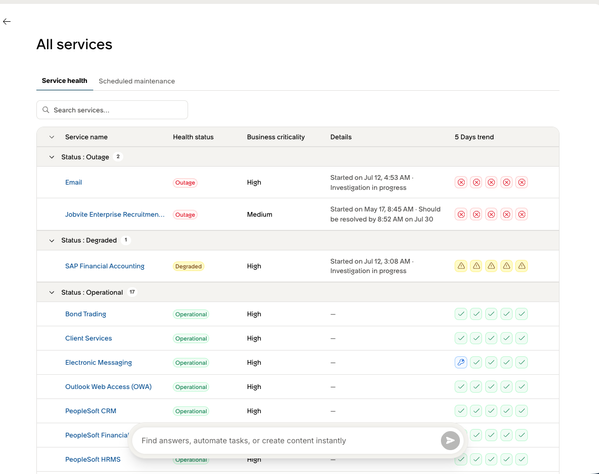Click first checkmark trend icon for Outlook Web Access
This screenshot has width=599, height=474.
461,387
